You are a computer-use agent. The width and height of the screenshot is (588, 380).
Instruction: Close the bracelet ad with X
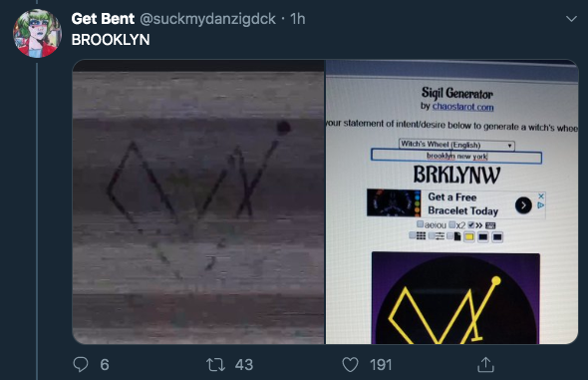coord(541,195)
